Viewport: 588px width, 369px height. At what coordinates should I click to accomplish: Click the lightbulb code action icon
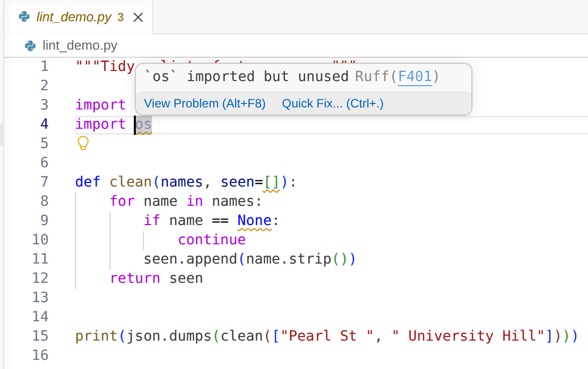83,143
